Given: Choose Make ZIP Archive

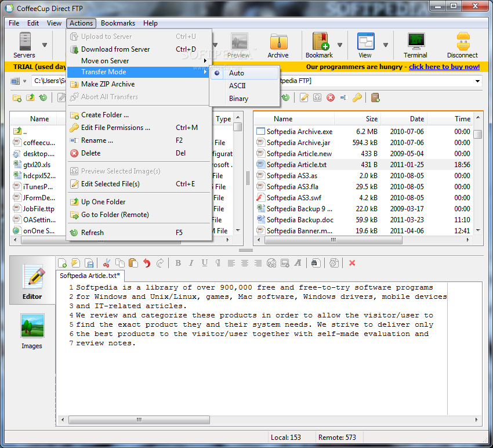Looking at the screenshot, I should tap(139, 84).
